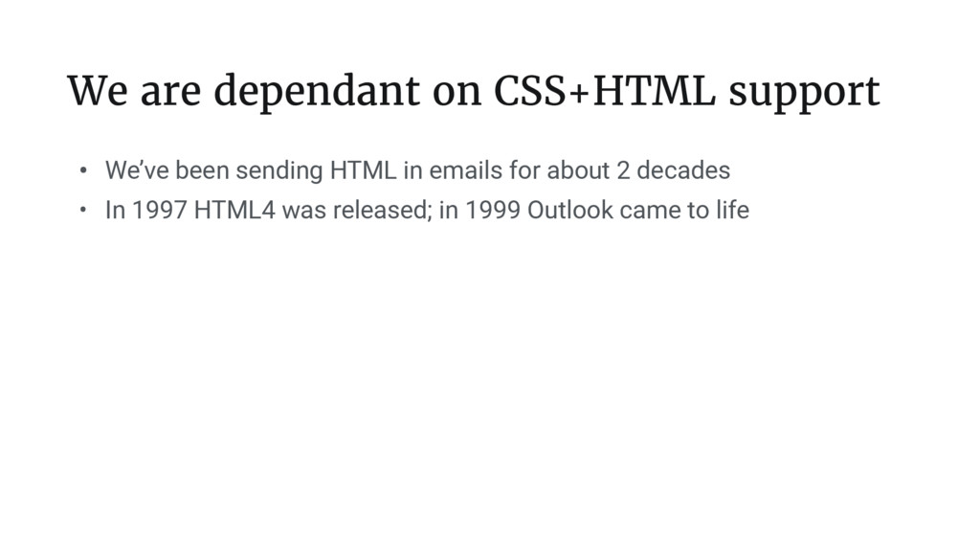Click the word "dependant" in the title
Screen dimensions: 980x541
[x=317, y=92]
